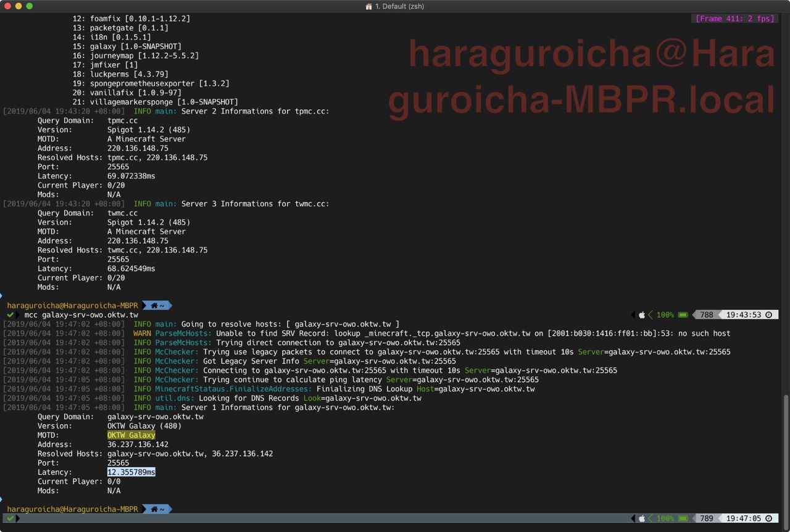
Task: Click the window title '1. Default (zsh)'
Action: 399,6
